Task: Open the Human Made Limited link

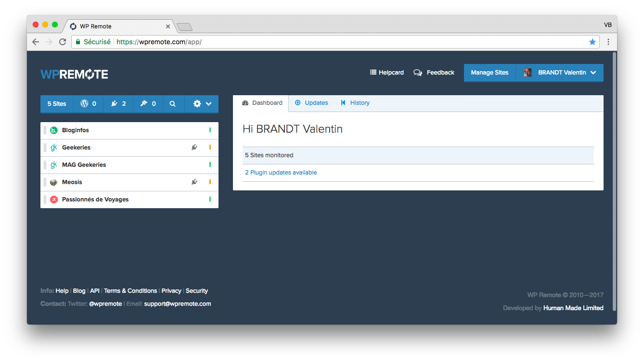Action: click(x=573, y=308)
